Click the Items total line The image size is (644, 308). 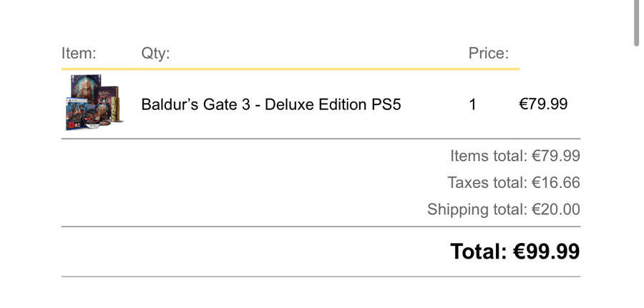(515, 156)
